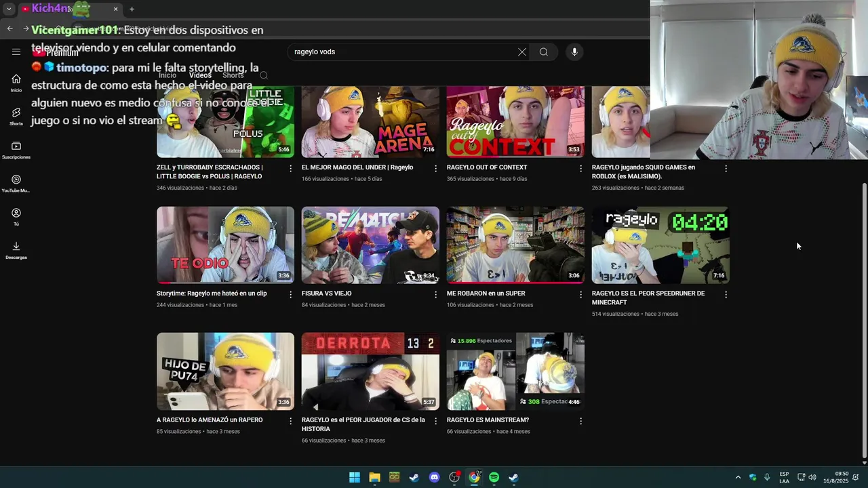The width and height of the screenshot is (868, 488).
Task: Open options for RAGEYLO OUT OF CONTEXT
Action: pos(580,168)
